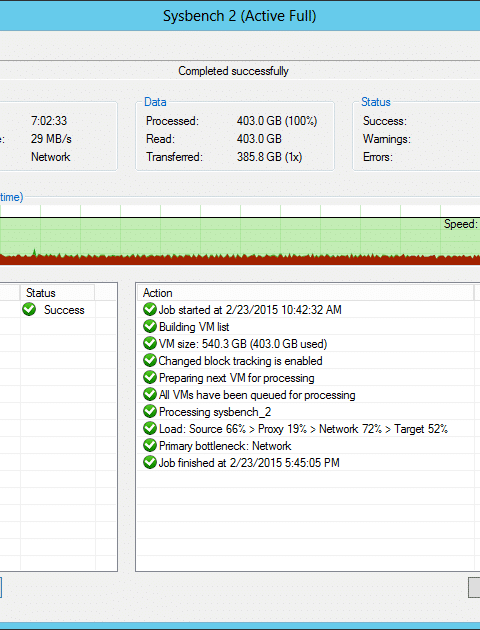This screenshot has height=630, width=480.
Task: Select 'All VMs have been queued' row
Action: click(x=306, y=395)
